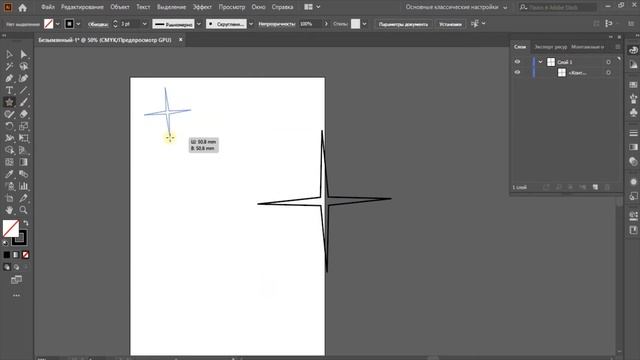Open the Эффект menu

[x=202, y=7]
